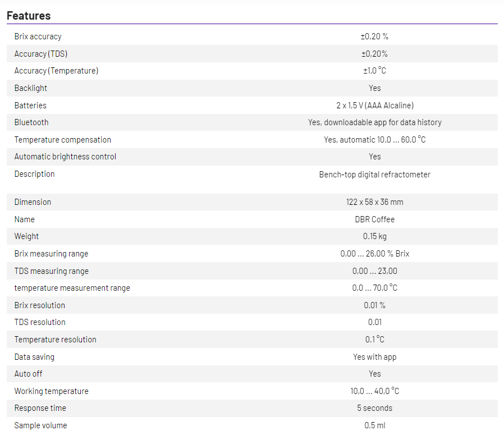504x435 pixels.
Task: Click the Yes with app data saving value
Action: click(374, 357)
